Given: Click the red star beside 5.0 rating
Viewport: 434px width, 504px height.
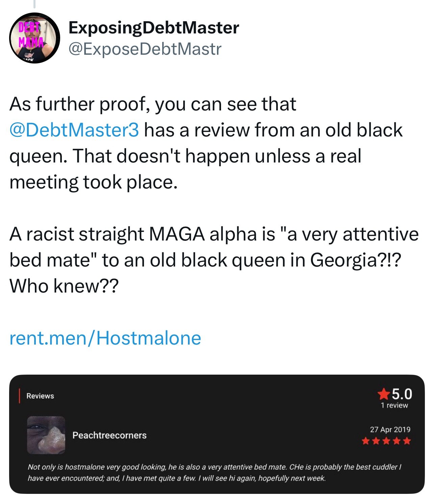Looking at the screenshot, I should (x=384, y=394).
